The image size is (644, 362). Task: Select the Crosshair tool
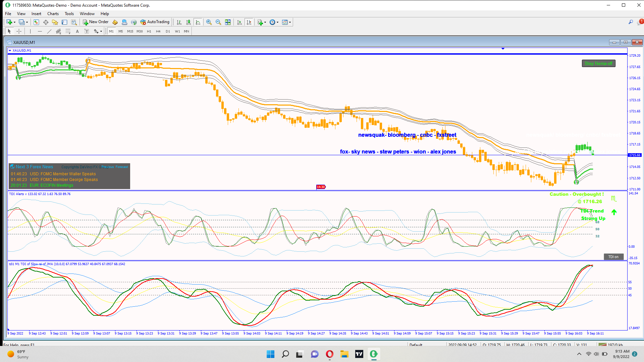click(x=19, y=31)
